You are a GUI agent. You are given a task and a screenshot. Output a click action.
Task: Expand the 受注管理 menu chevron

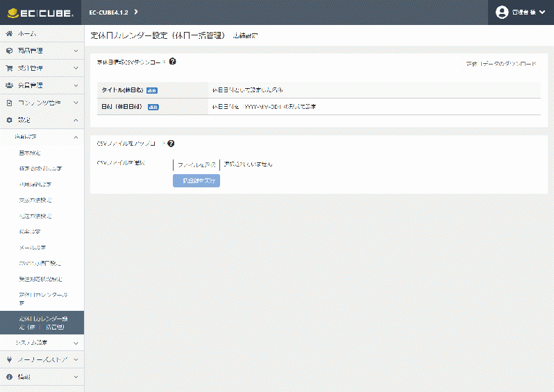(x=76, y=68)
